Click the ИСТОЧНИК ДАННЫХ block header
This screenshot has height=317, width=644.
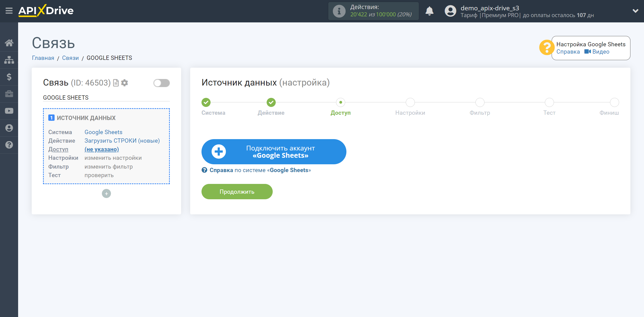pos(82,118)
